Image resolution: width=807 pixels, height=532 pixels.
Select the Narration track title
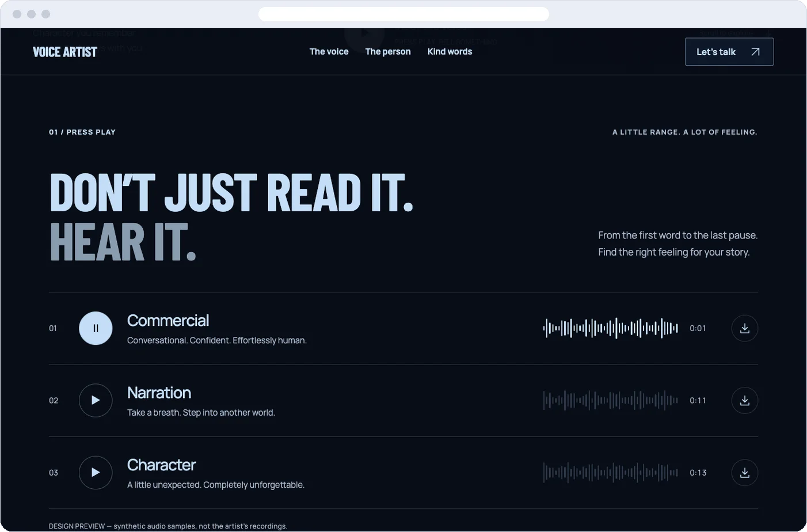[159, 393]
